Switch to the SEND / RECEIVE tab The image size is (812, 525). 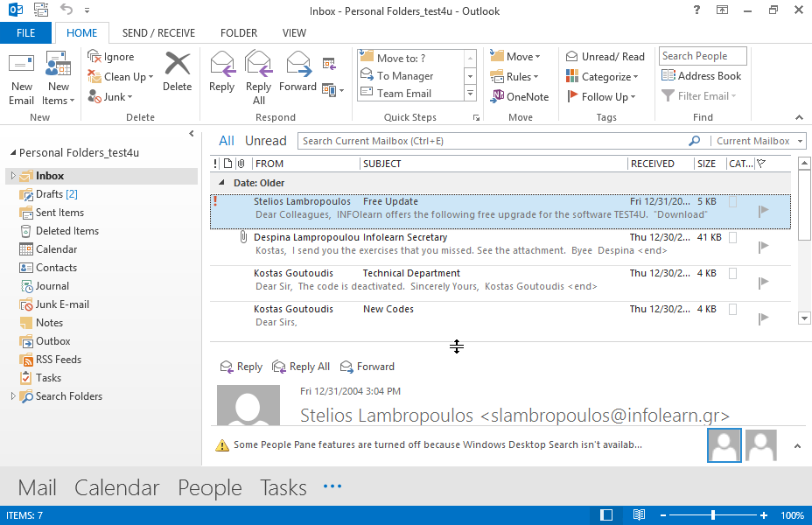pyautogui.click(x=158, y=33)
